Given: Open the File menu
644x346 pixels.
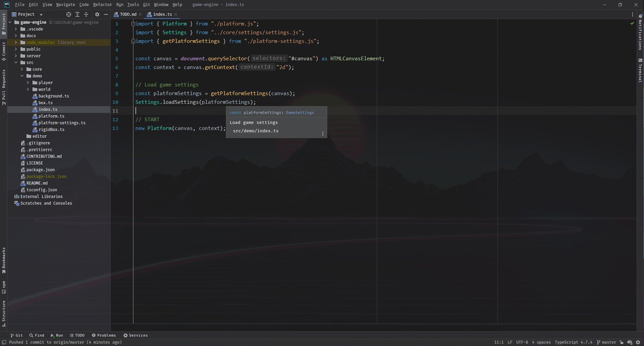Looking at the screenshot, I should (20, 4).
